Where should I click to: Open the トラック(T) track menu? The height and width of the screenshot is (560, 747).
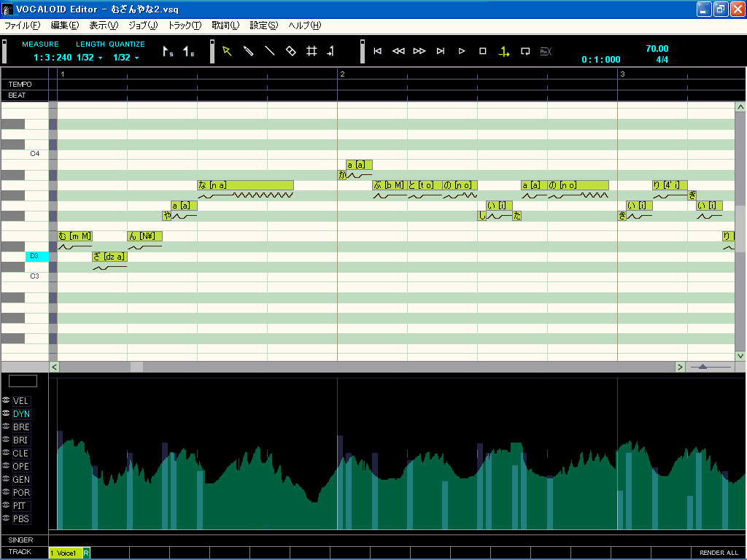pos(185,26)
